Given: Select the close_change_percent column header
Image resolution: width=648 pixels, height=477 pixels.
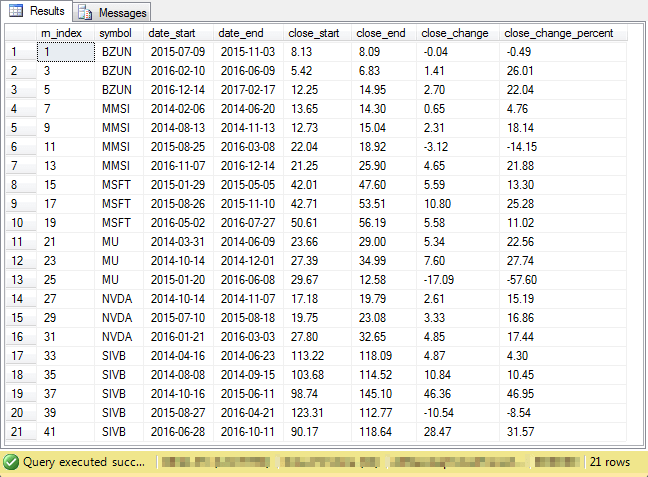Looking at the screenshot, I should [563, 33].
